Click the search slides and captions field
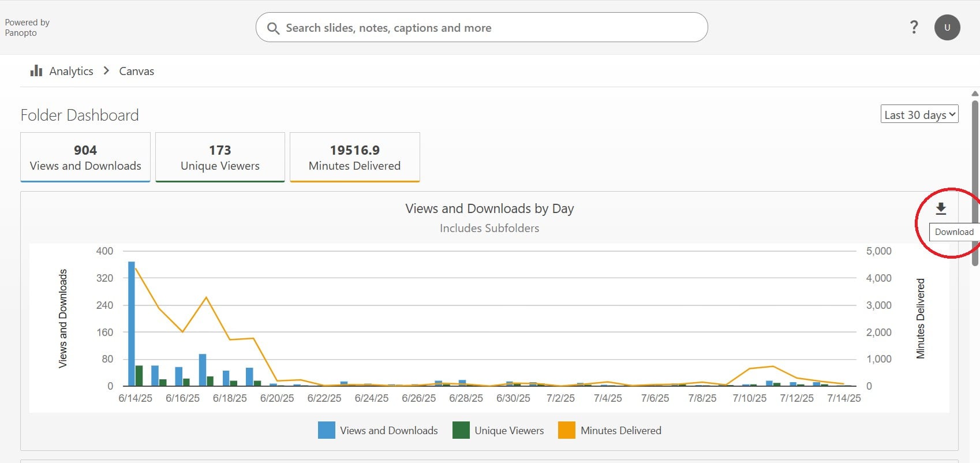The width and height of the screenshot is (980, 463). point(481,27)
